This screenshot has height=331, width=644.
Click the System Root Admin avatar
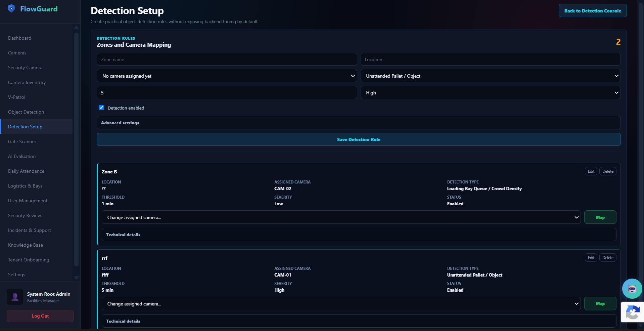coord(15,297)
